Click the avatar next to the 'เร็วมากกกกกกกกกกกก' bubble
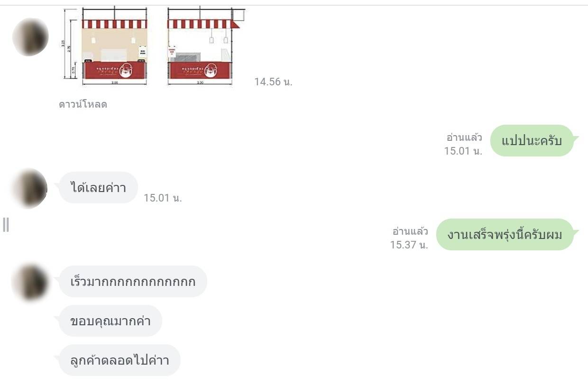Image resolution: width=588 pixels, height=385 pixels. [30, 283]
